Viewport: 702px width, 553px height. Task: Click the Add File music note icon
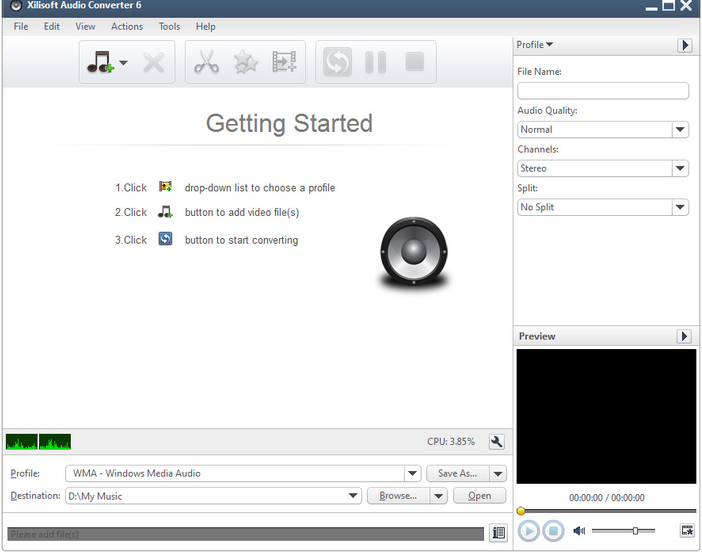tap(100, 62)
